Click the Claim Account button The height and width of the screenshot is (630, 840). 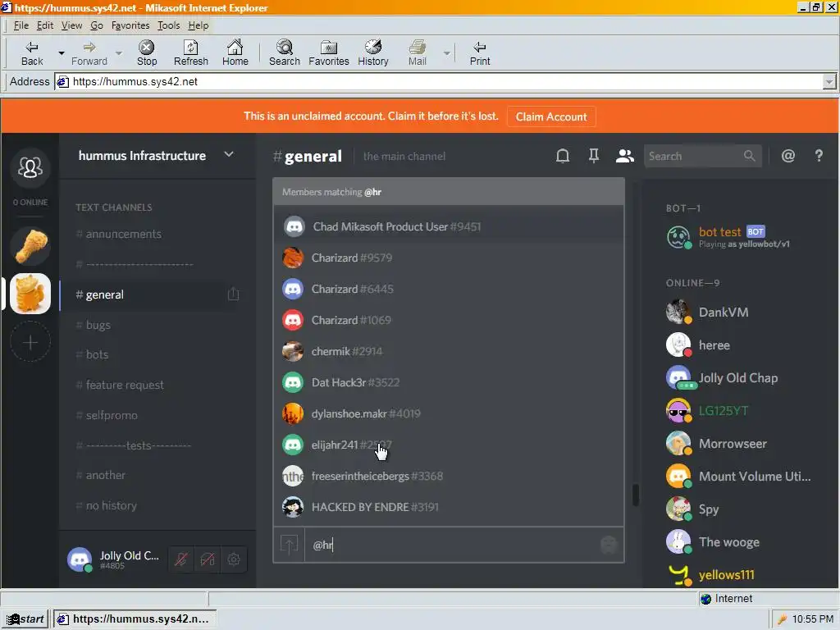[550, 116]
